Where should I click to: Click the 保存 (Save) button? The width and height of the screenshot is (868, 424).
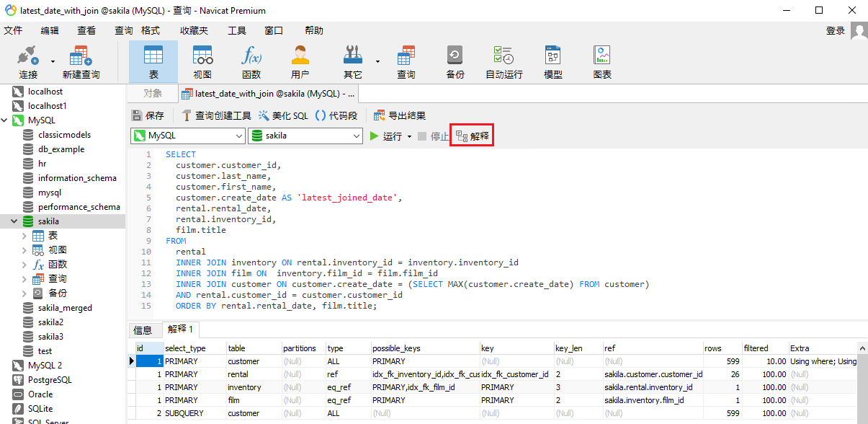click(148, 115)
